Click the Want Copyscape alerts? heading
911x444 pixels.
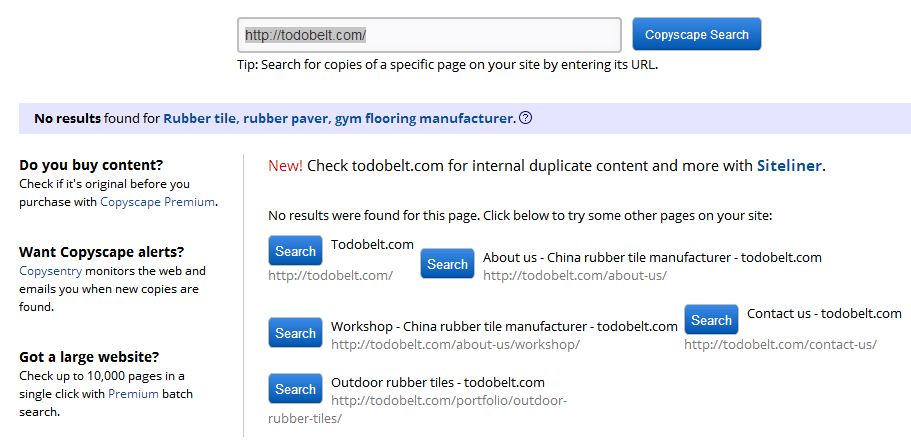pos(102,252)
